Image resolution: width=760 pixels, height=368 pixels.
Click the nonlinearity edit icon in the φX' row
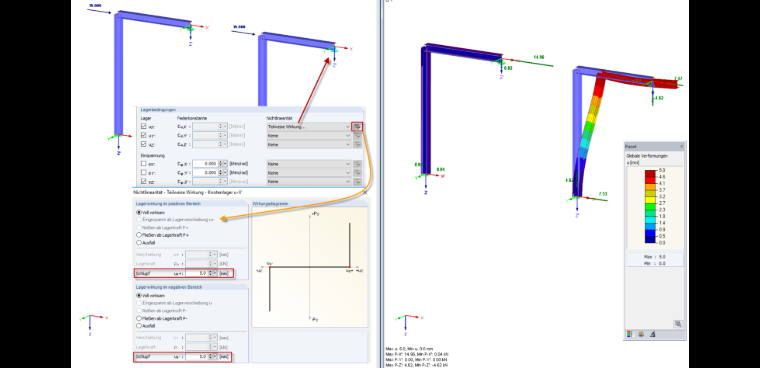point(357,164)
